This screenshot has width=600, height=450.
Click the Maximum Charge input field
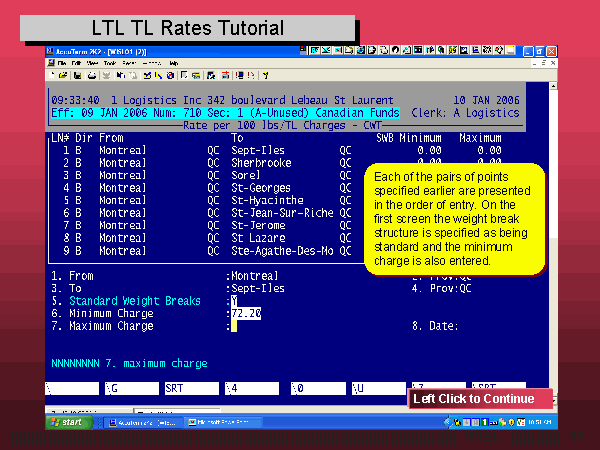pos(233,326)
